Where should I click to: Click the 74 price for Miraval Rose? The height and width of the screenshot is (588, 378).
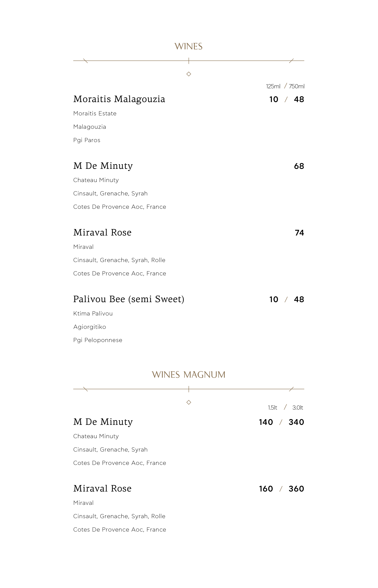click(x=299, y=233)
